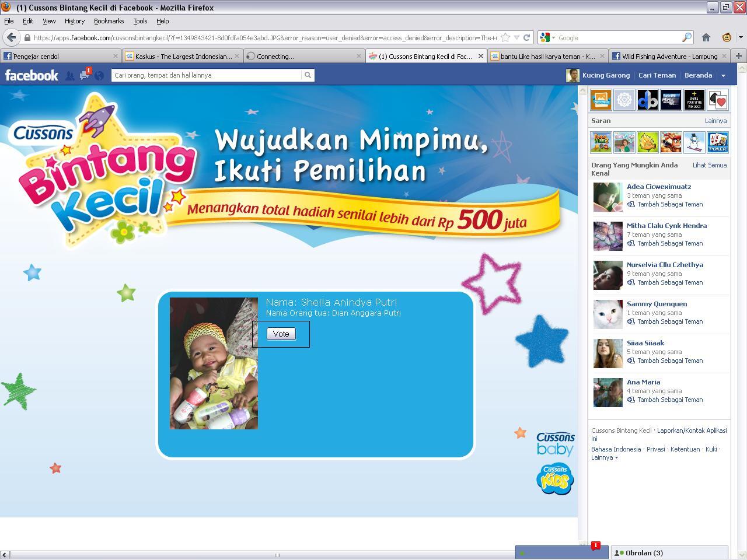The image size is (747, 560).
Task: Open the white atom gear app icon
Action: tap(624, 100)
